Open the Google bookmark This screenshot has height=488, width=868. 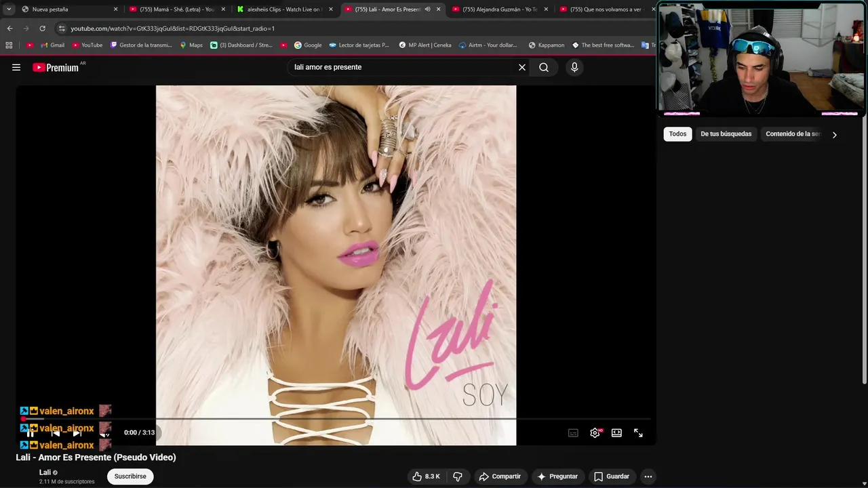tap(308, 45)
